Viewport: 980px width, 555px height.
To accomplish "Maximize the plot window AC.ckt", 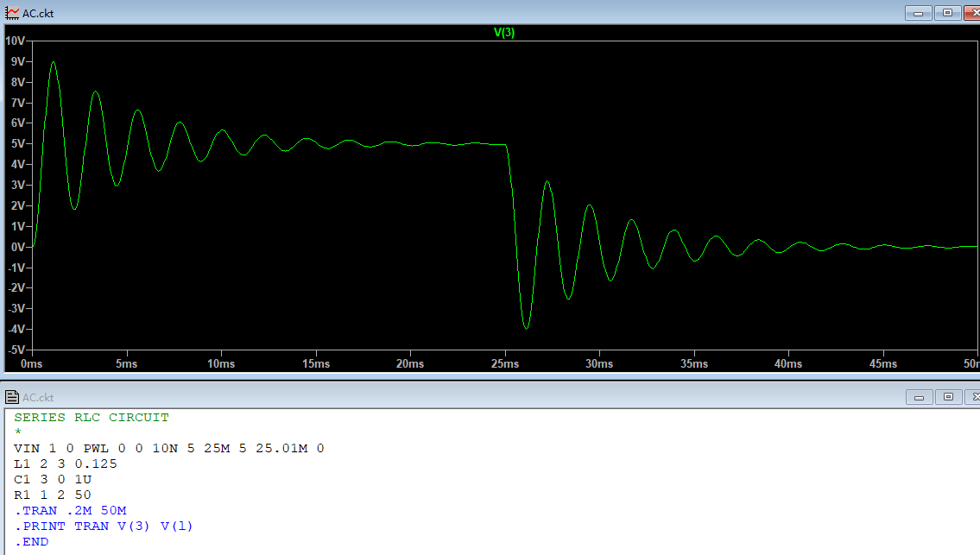I will [947, 13].
